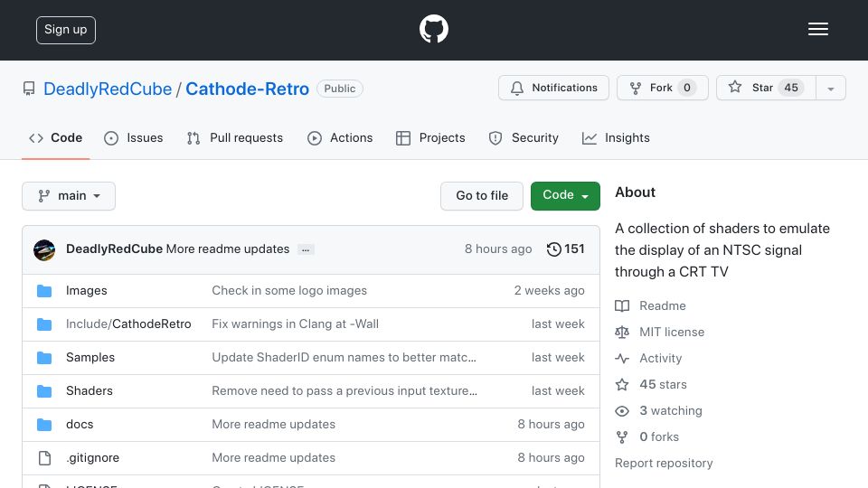
Task: Open the Shaders folder
Action: 90,390
